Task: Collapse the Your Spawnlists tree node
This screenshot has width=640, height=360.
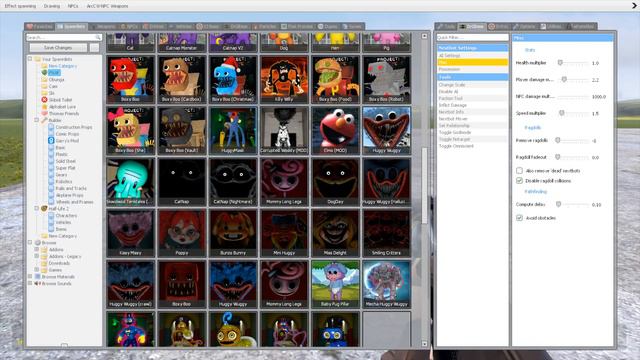Action: coord(30,59)
